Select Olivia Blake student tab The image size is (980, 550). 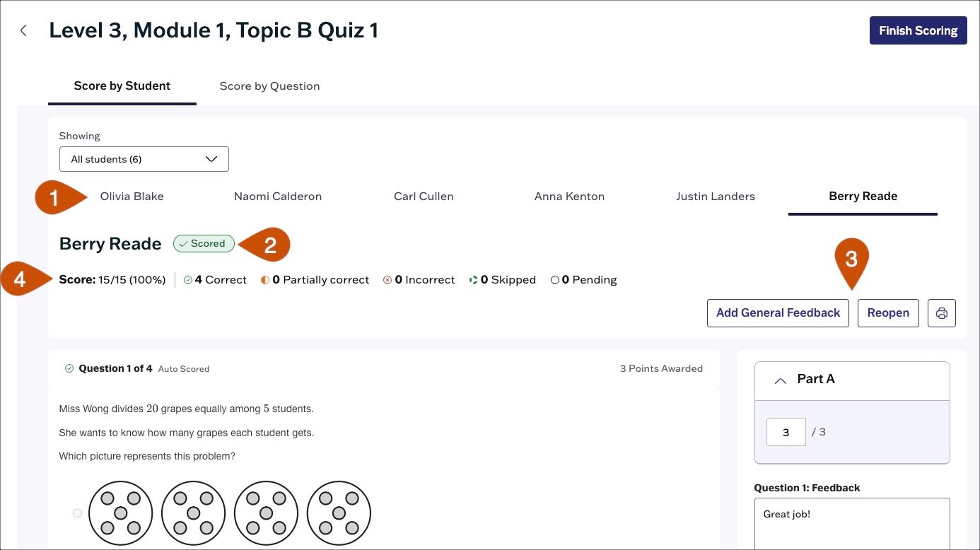point(132,197)
